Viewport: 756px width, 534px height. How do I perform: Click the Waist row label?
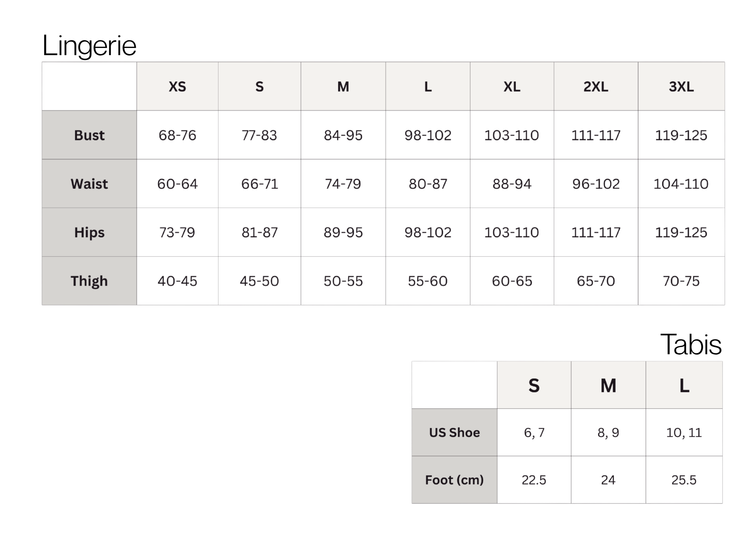tap(89, 184)
